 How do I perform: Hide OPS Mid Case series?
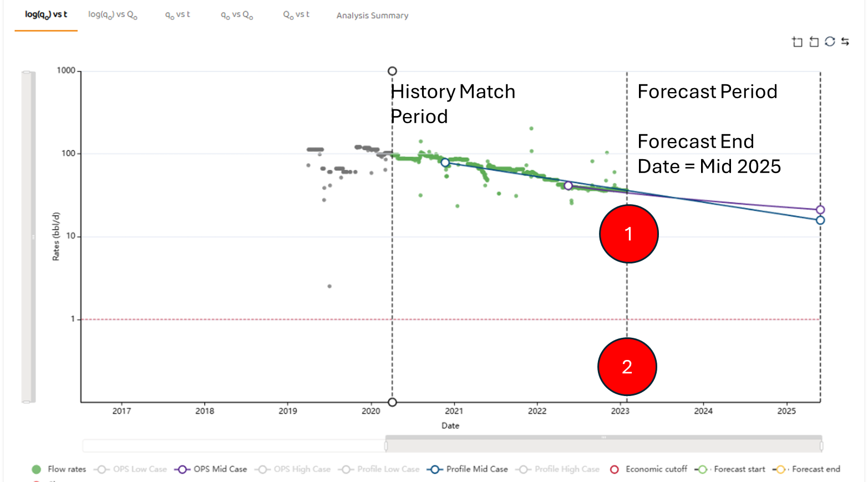(211, 469)
